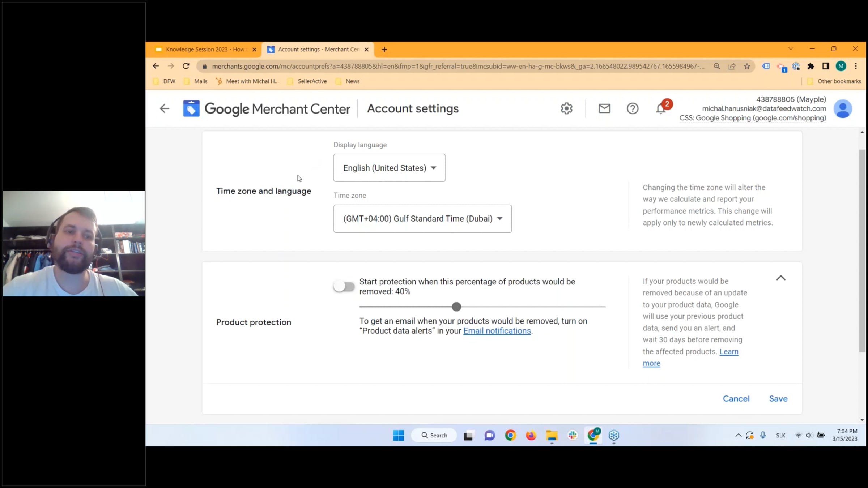Open the Chrome three-dot menu
This screenshot has width=868, height=488.
pos(856,66)
